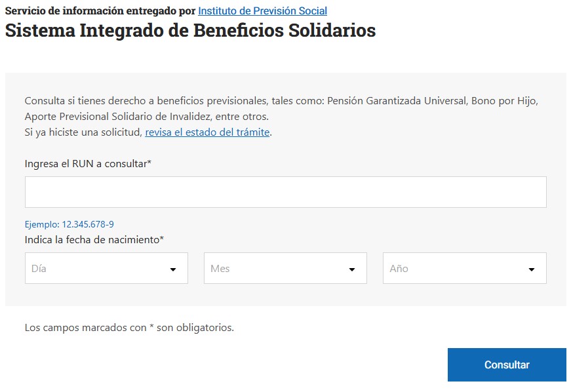
Task: Click the mandatory fields note below the form
Action: click(x=129, y=327)
